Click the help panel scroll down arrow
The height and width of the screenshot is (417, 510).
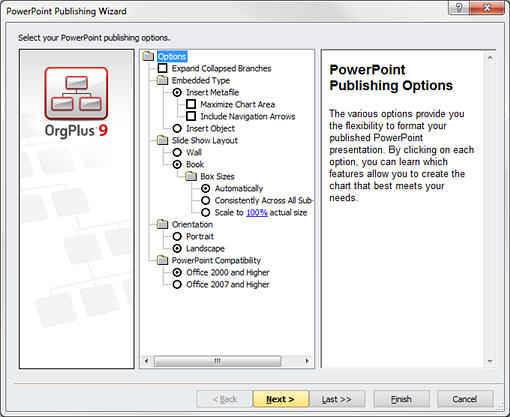pyautogui.click(x=490, y=361)
